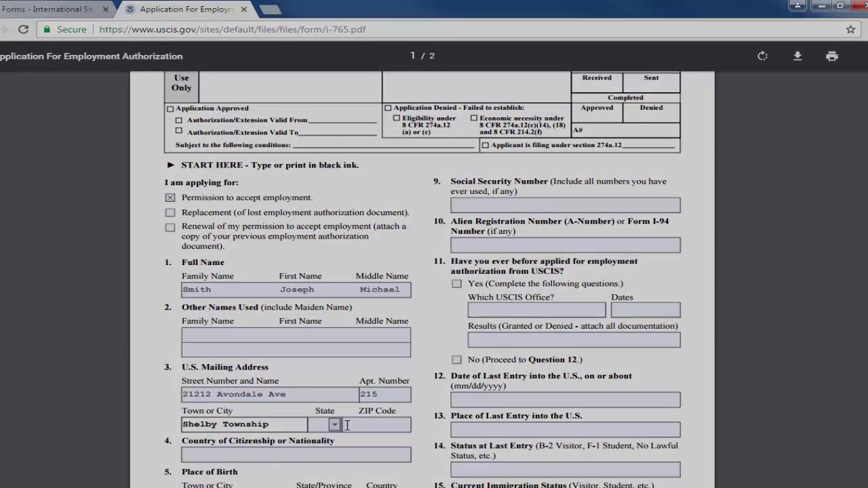This screenshot has height=488, width=868.
Task: Close the Forms - International Students tab
Action: click(x=106, y=9)
